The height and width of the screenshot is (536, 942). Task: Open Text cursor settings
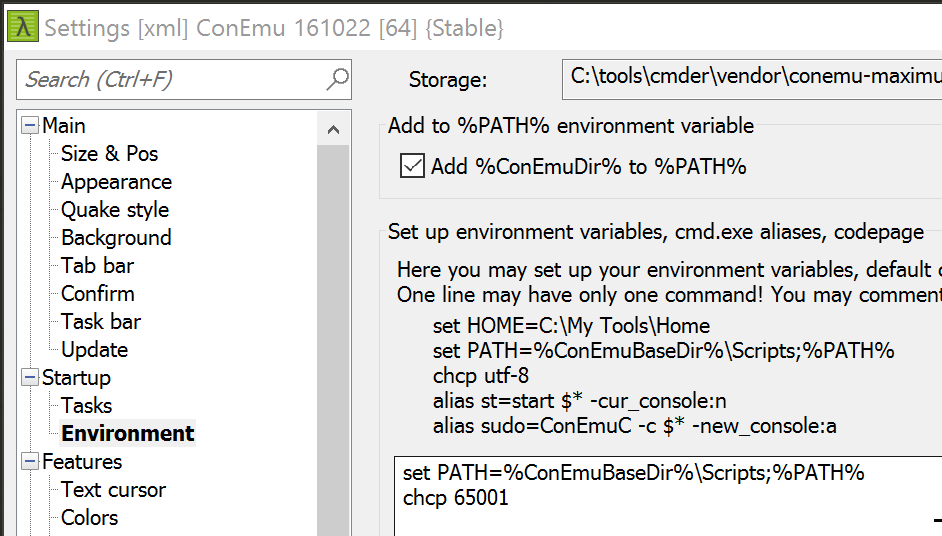[113, 490]
